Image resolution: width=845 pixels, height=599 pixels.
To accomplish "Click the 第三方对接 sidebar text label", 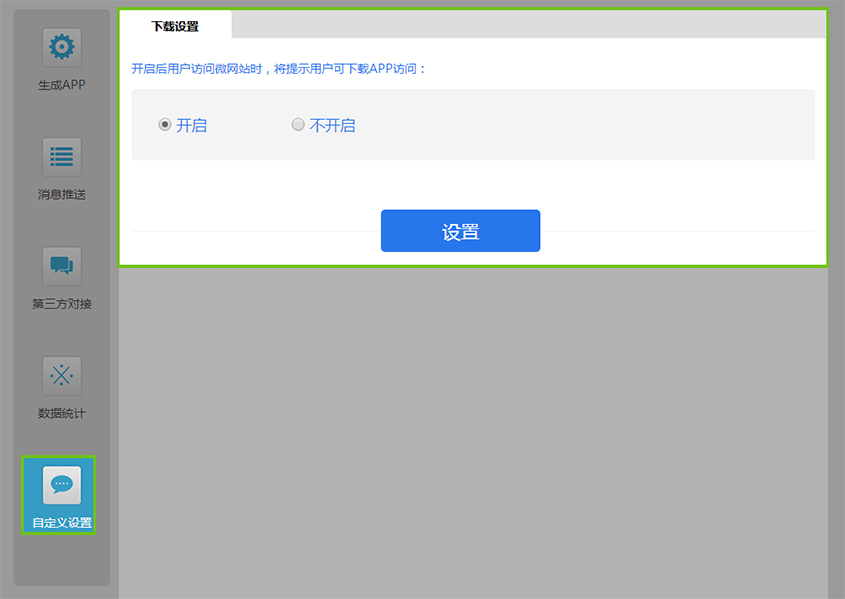I will 62,304.
